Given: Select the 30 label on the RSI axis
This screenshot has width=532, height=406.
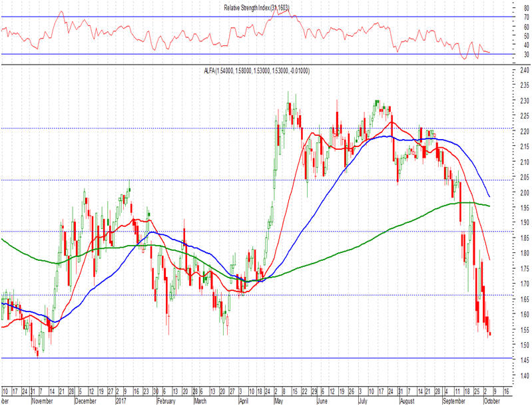Looking at the screenshot, I should pyautogui.click(x=526, y=55).
